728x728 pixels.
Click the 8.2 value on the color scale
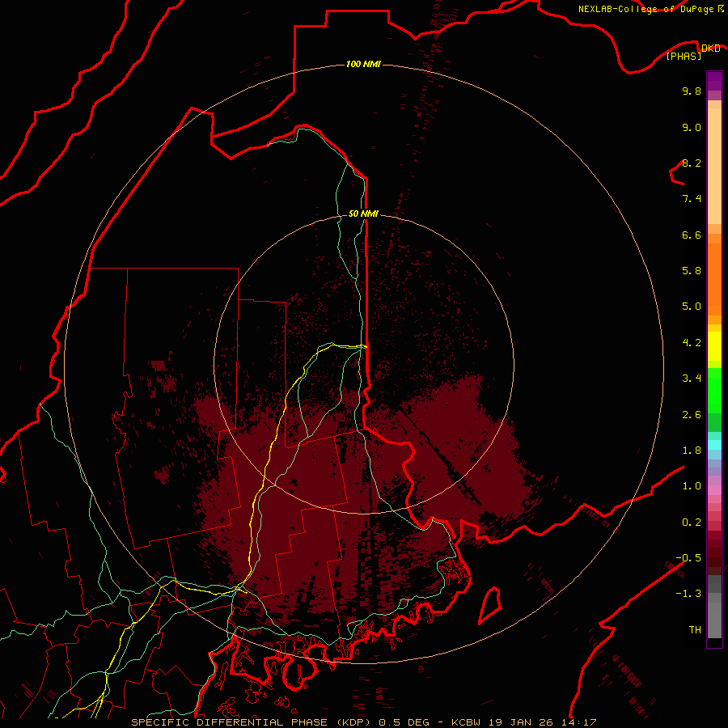coord(692,163)
